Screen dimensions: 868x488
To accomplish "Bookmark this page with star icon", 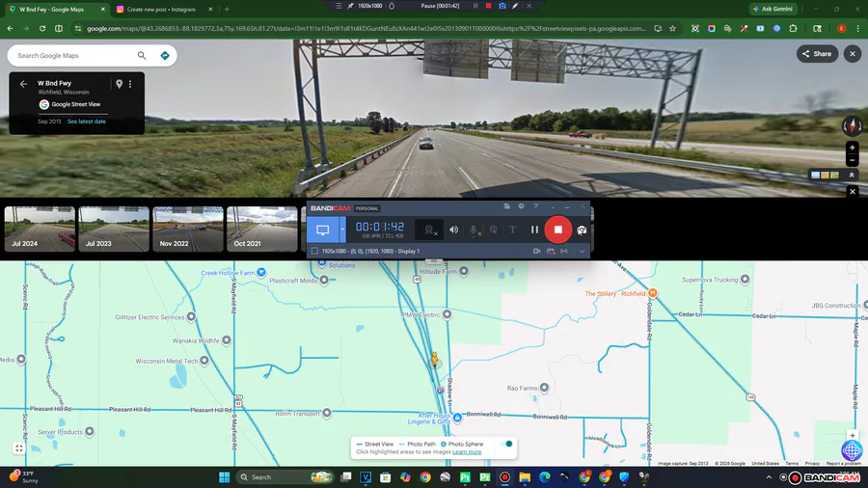I will [672, 28].
